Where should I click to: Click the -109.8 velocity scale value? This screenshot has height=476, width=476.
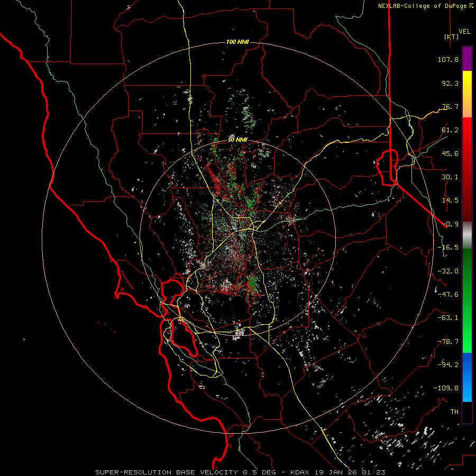[446, 388]
